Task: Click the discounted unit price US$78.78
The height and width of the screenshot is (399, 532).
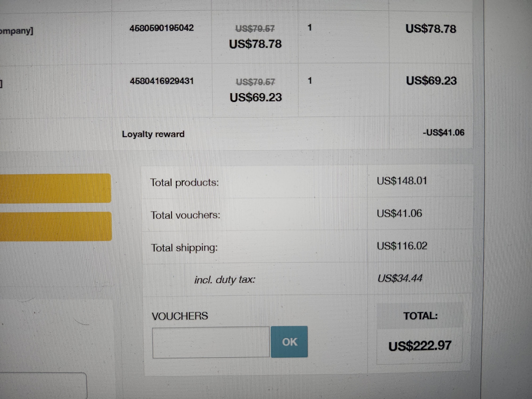Action: coord(255,44)
